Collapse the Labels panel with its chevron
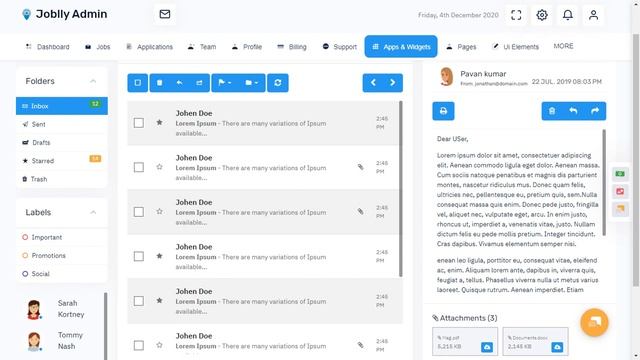Screen dimensions: 640x360 pos(93,212)
